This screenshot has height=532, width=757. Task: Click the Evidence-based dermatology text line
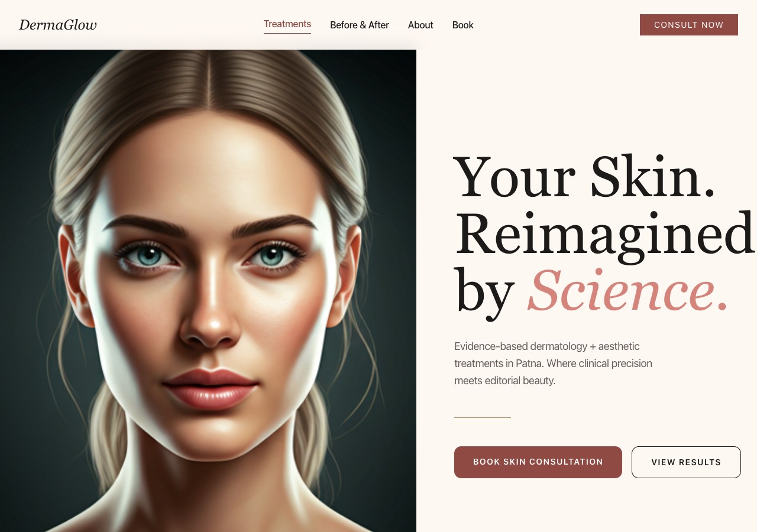(x=547, y=346)
